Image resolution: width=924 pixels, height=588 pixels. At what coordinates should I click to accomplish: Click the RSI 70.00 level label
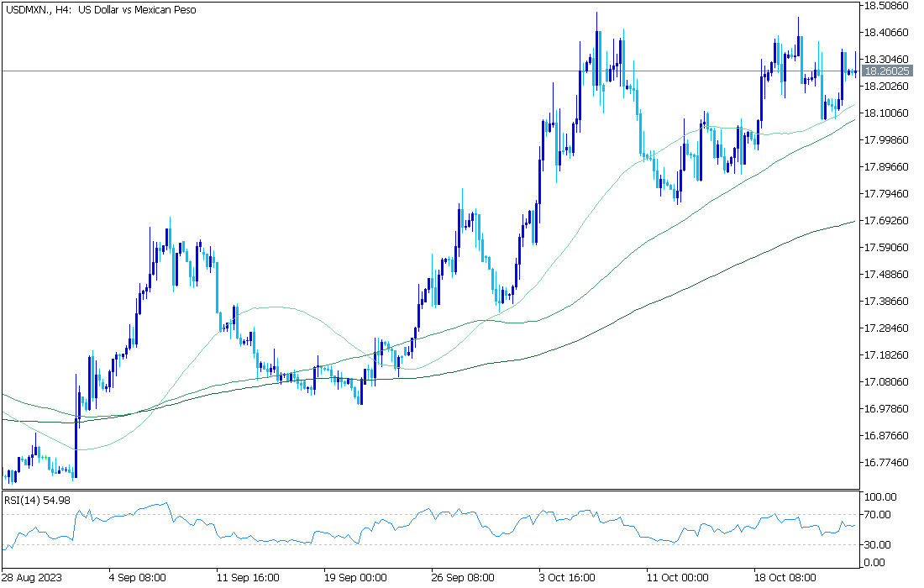click(877, 515)
